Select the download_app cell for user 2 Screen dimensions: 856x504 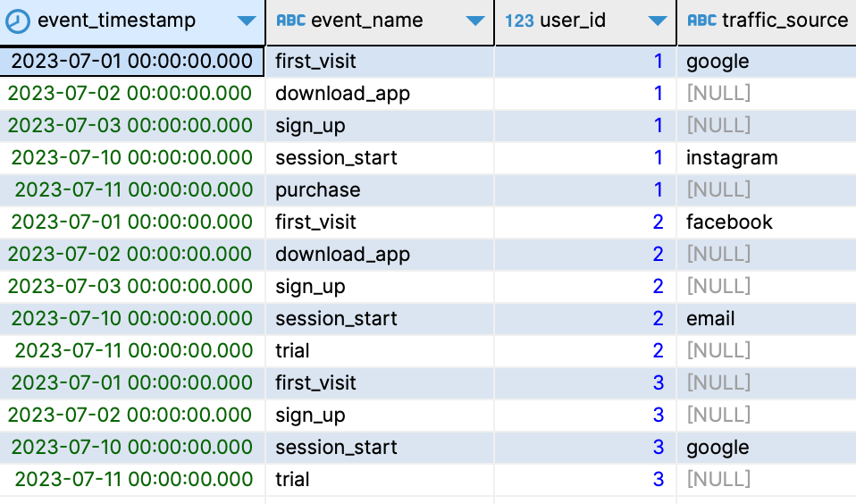[x=380, y=255]
